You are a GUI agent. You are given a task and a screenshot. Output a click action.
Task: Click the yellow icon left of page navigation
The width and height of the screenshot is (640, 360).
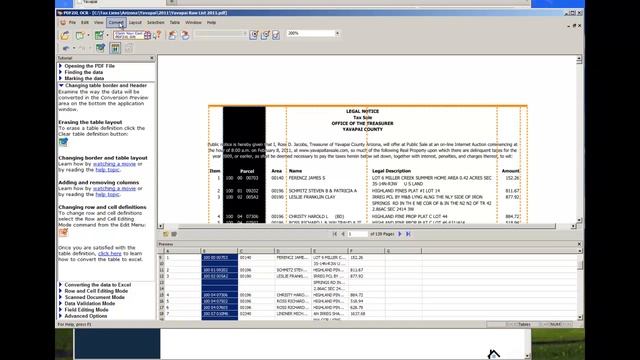166,234
